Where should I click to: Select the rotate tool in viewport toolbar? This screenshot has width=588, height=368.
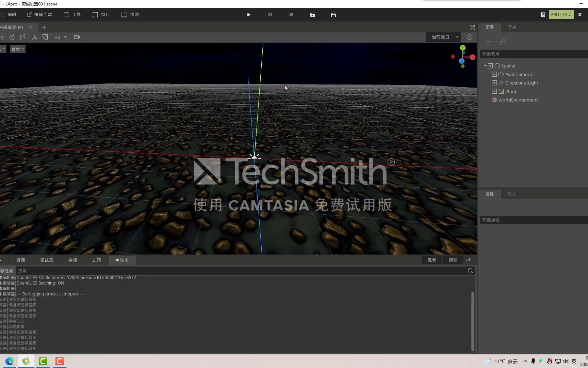pos(12,37)
